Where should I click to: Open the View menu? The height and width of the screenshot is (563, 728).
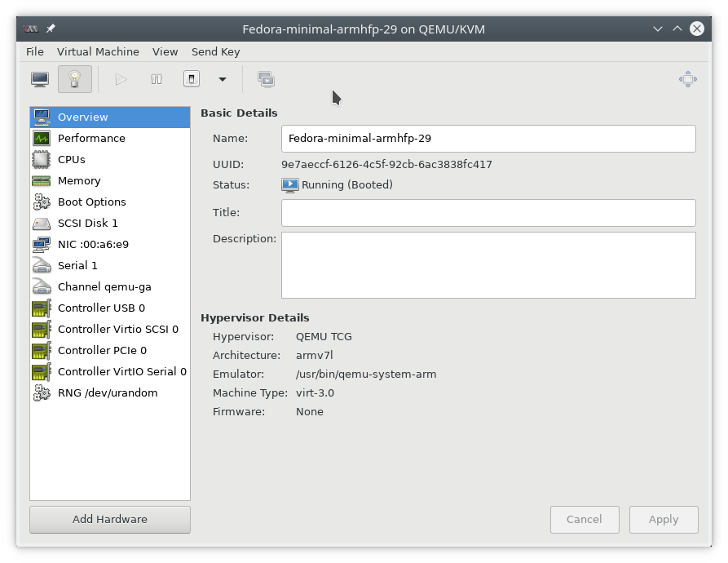coord(165,51)
